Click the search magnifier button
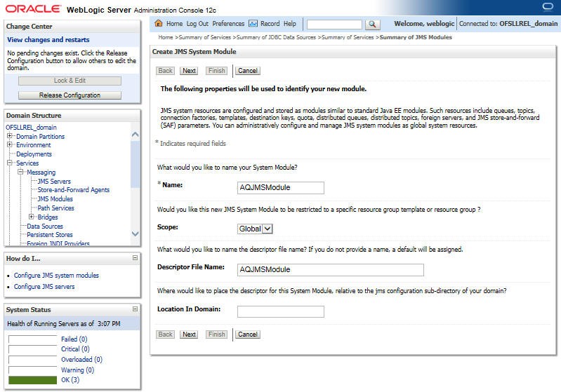Image resolution: width=561 pixels, height=392 pixels. (372, 24)
